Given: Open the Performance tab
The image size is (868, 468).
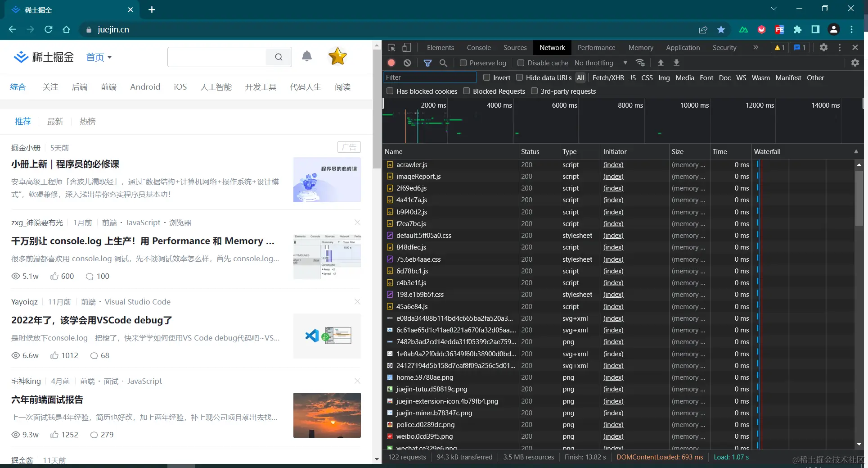Looking at the screenshot, I should [596, 47].
